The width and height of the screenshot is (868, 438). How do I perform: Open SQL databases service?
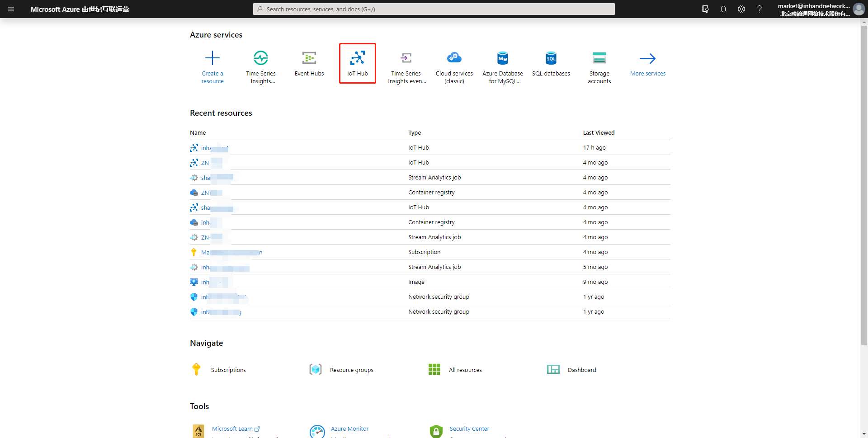pyautogui.click(x=551, y=63)
